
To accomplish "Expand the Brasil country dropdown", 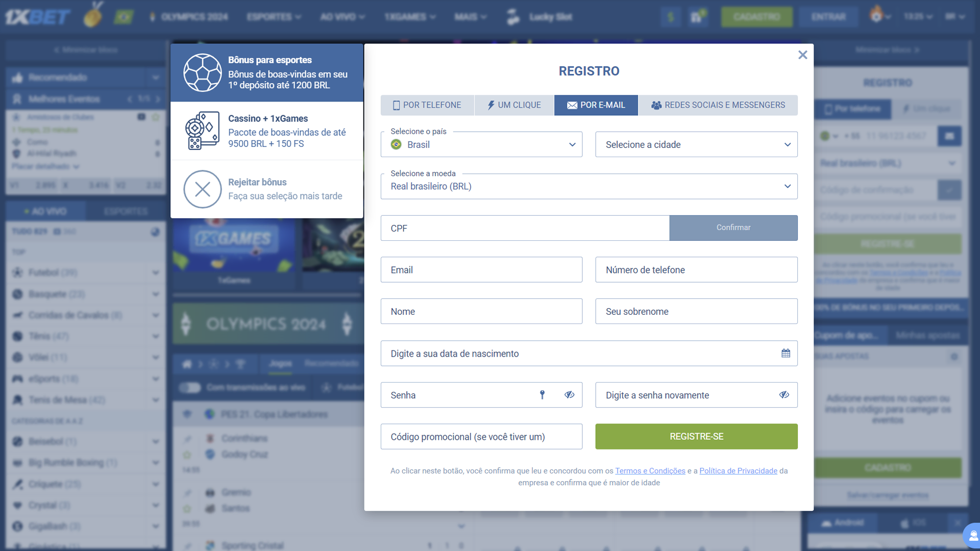I will [x=481, y=144].
